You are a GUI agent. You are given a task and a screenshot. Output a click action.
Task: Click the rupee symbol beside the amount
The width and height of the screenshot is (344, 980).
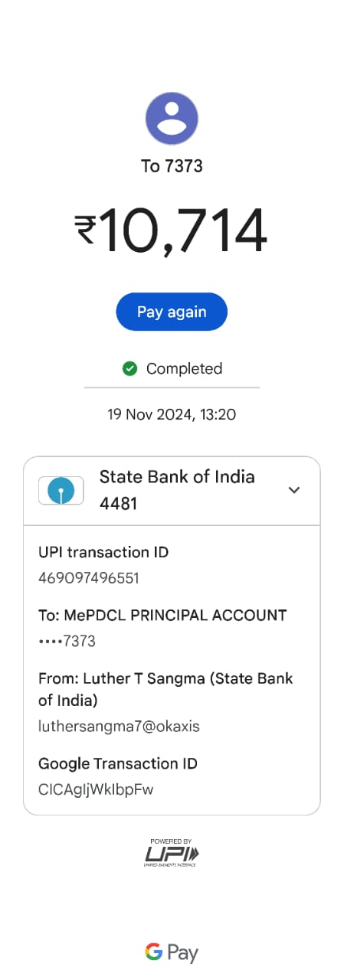pyautogui.click(x=85, y=230)
